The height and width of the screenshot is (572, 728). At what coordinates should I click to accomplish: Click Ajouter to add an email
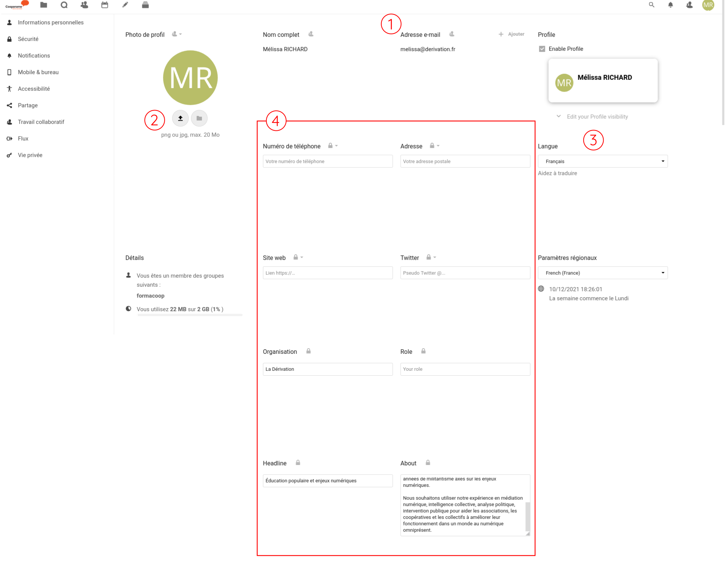point(511,34)
